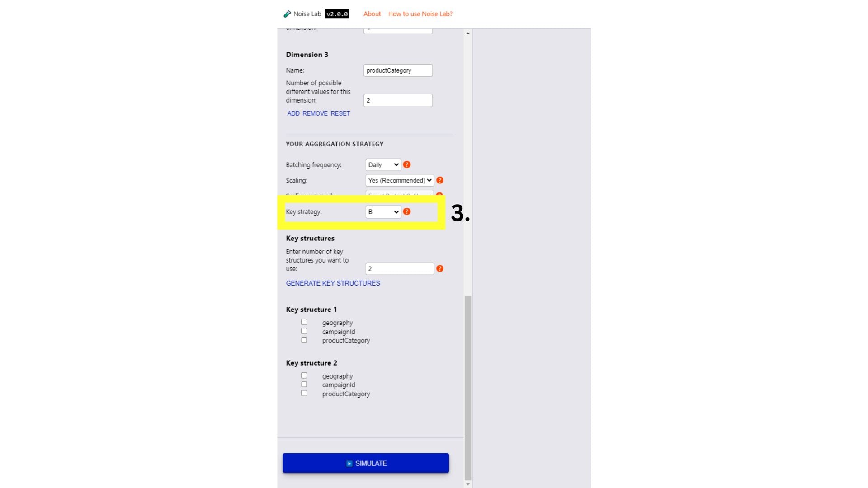Click GENERATE KEY STRUCTURES link
The height and width of the screenshot is (488, 868).
(x=333, y=282)
